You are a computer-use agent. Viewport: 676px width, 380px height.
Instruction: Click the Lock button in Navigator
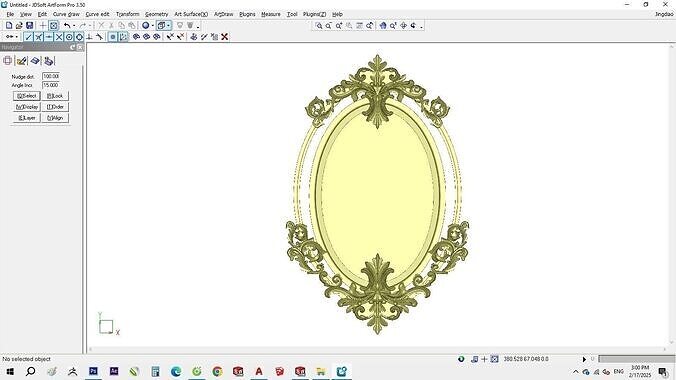[55, 96]
